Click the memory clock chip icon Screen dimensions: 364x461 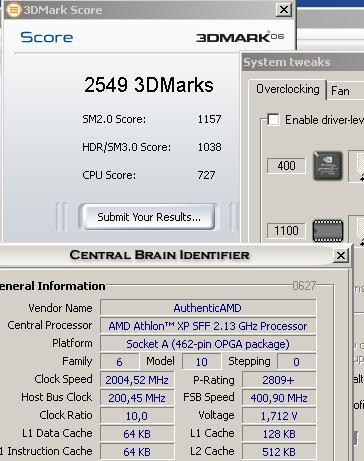click(x=328, y=230)
